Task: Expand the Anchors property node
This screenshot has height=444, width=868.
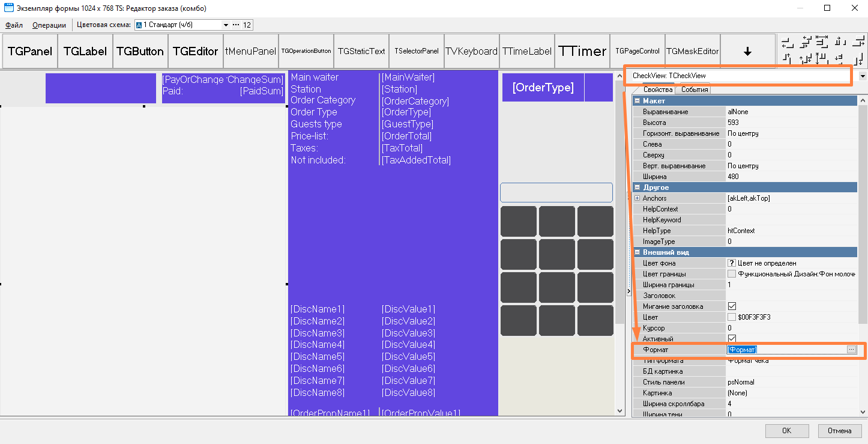Action: [637, 198]
